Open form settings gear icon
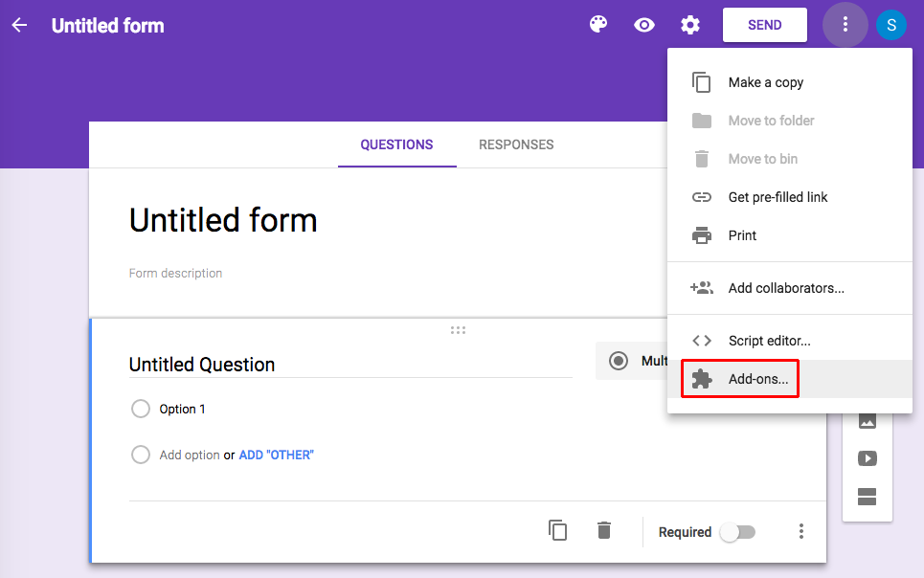Viewport: 924px width, 578px height. pos(690,25)
